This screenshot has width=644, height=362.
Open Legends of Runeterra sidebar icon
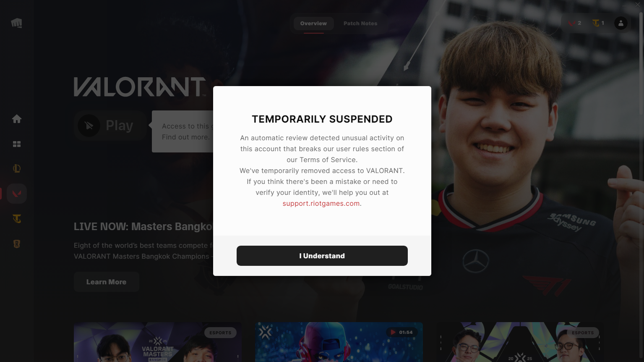(x=17, y=244)
